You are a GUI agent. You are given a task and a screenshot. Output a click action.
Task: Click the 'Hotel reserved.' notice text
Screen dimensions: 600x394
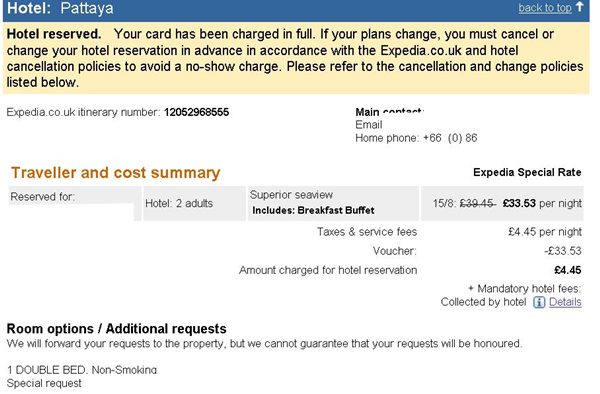(54, 34)
